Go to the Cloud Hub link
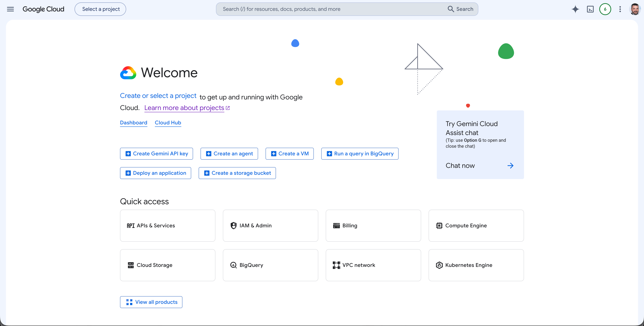The image size is (644, 326). point(168,123)
